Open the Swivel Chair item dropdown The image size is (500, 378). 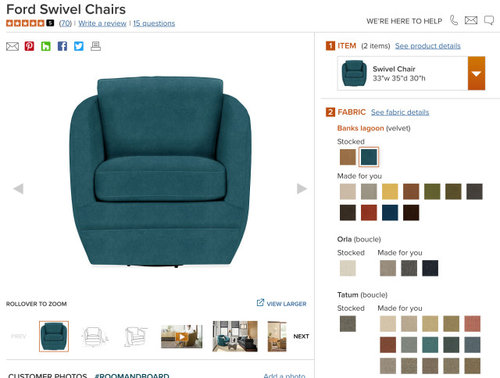(x=476, y=73)
